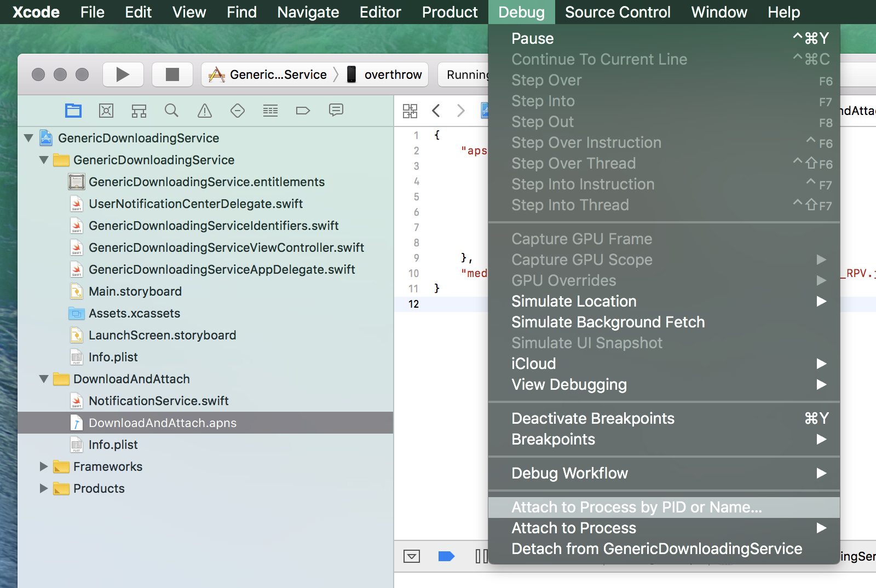Go back in editor history
This screenshot has height=588, width=876.
436,111
